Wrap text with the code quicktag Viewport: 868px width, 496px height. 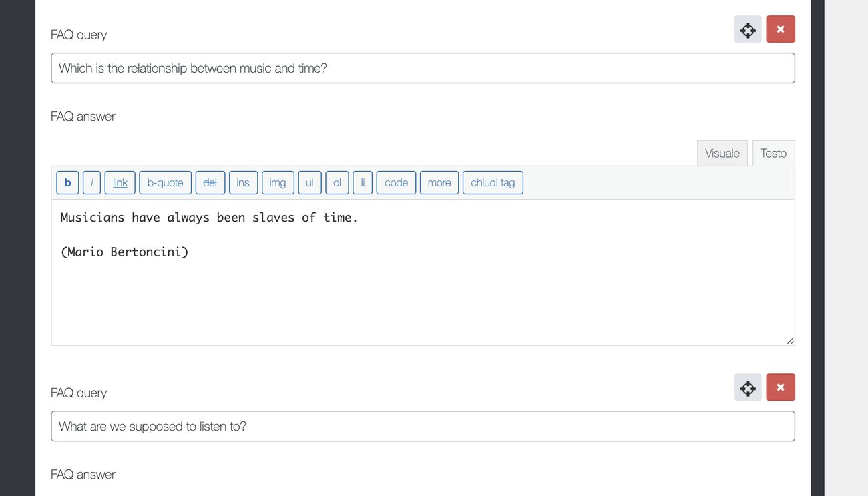(x=397, y=183)
